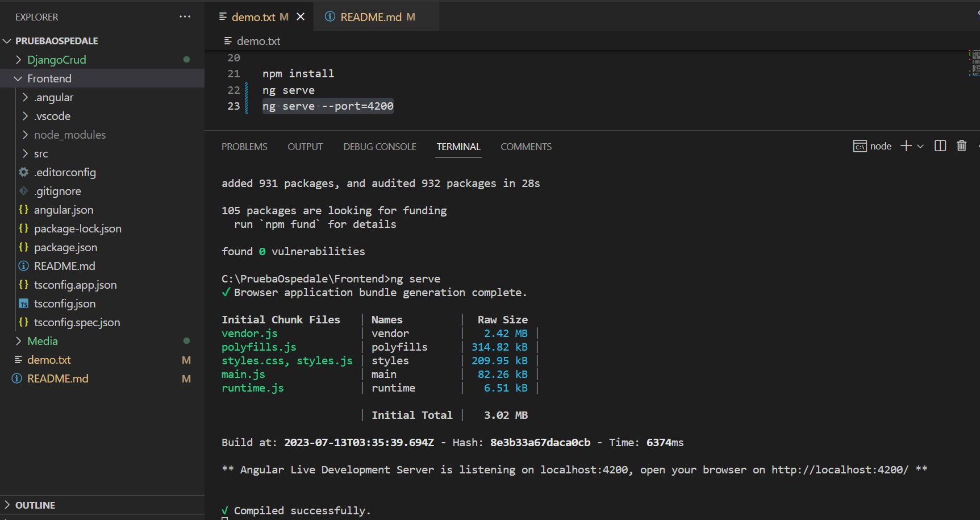
Task: Select the TERMINAL panel tab
Action: coord(458,147)
